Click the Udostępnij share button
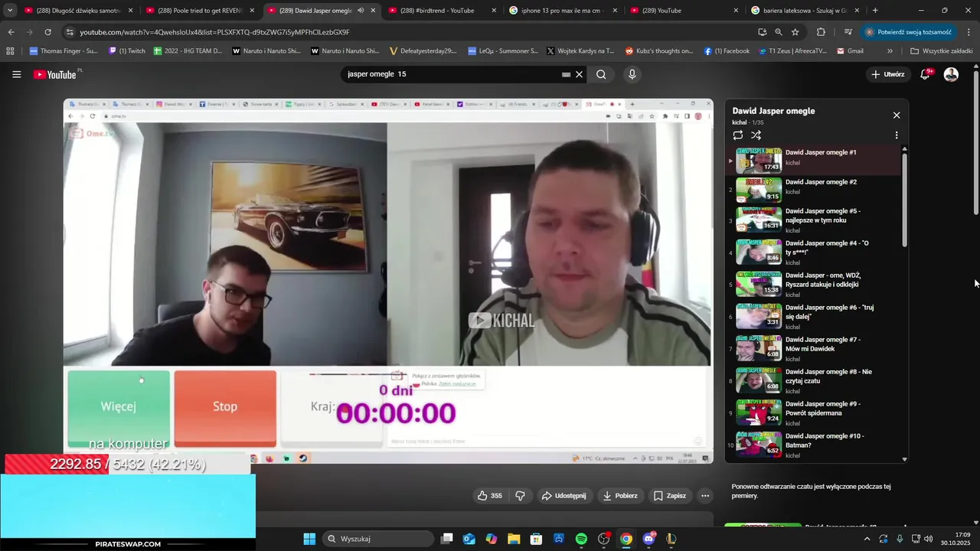Screen dimensions: 980x551 point(564,496)
